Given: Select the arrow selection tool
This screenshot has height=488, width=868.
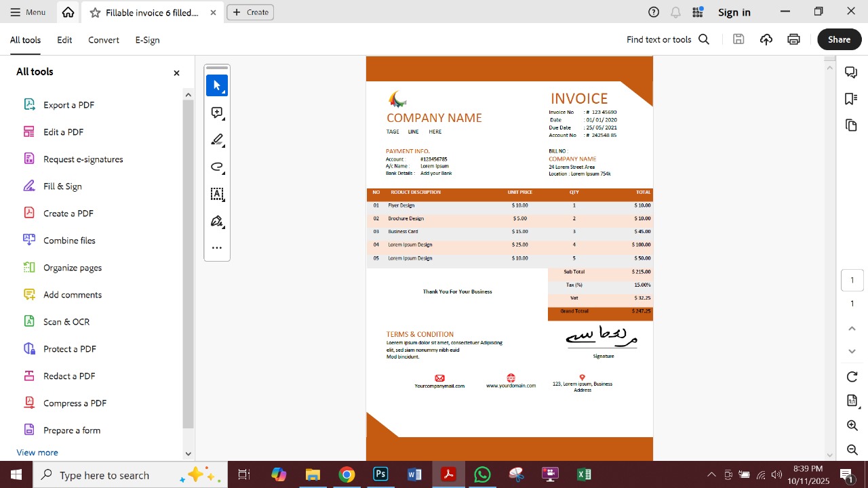Looking at the screenshot, I should tap(217, 85).
